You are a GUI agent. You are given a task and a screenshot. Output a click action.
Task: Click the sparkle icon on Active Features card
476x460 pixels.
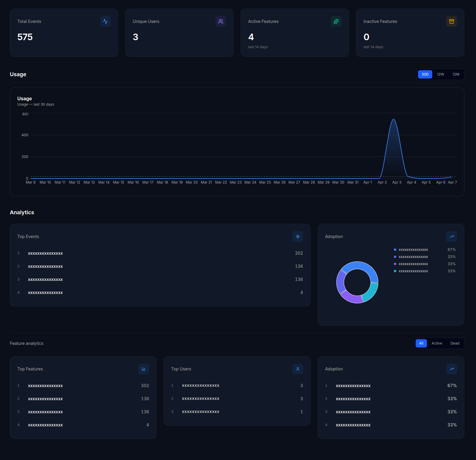pyautogui.click(x=336, y=21)
